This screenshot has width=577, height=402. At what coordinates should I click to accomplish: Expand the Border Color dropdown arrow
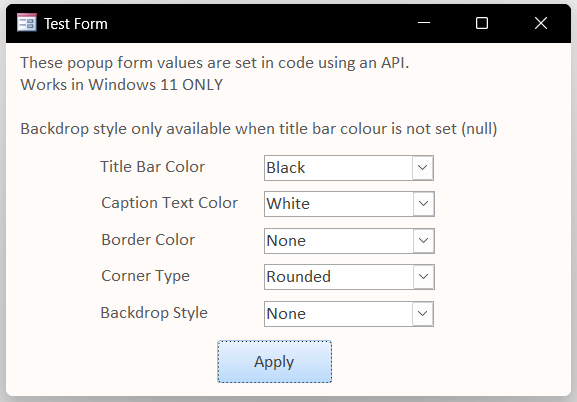pyautogui.click(x=423, y=241)
